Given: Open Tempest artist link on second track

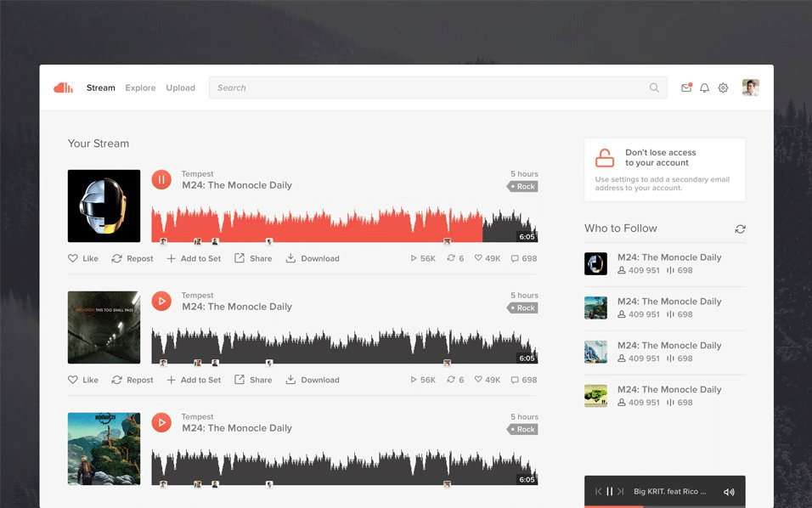Looking at the screenshot, I should tap(197, 295).
